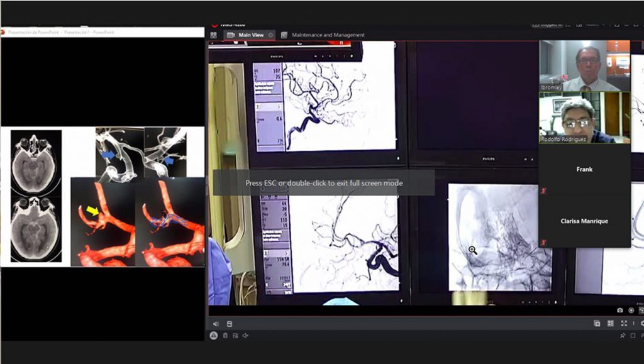
Task: Click the grid menu icon left of Main View
Action: [x=214, y=35]
